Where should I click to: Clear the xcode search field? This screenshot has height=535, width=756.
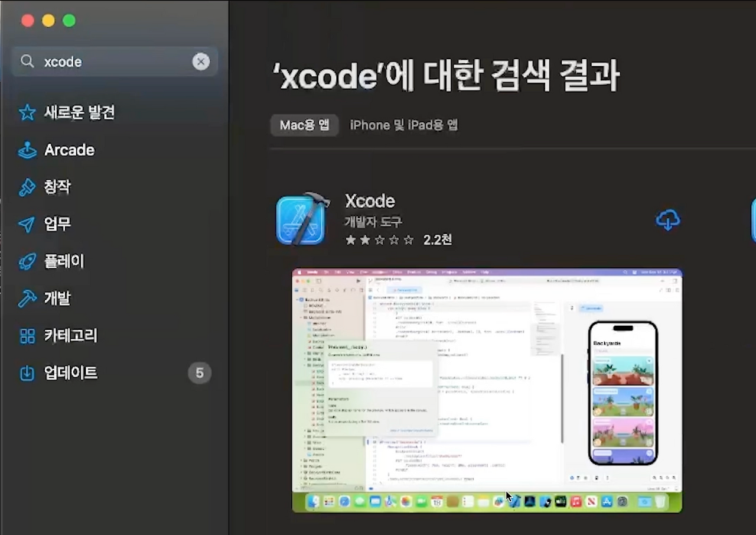[x=201, y=61]
